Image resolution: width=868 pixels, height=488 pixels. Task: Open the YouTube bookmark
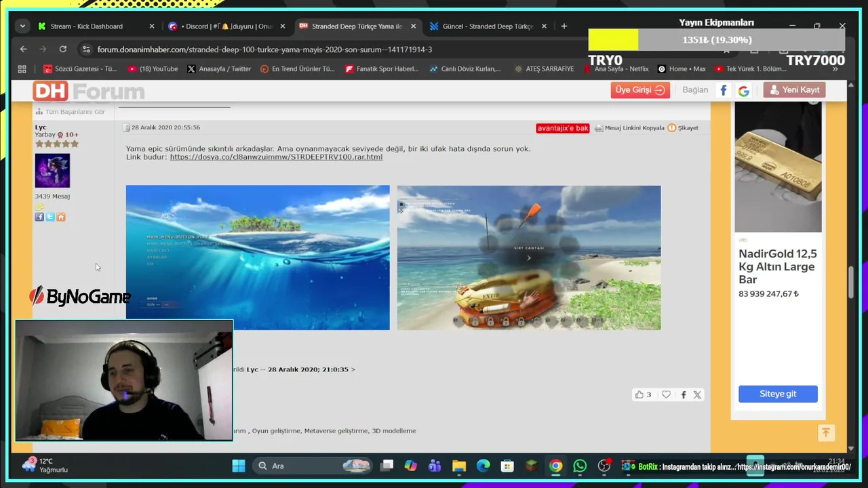pos(153,69)
